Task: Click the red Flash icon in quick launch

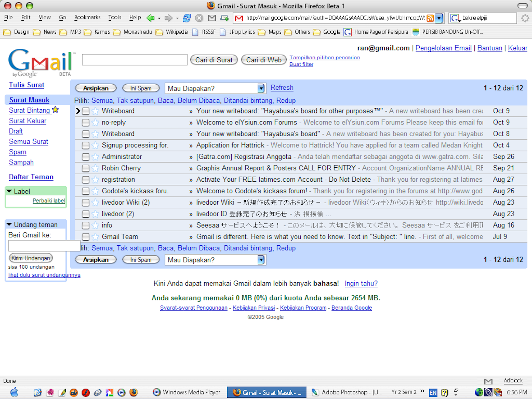Action: pyautogui.click(x=85, y=392)
